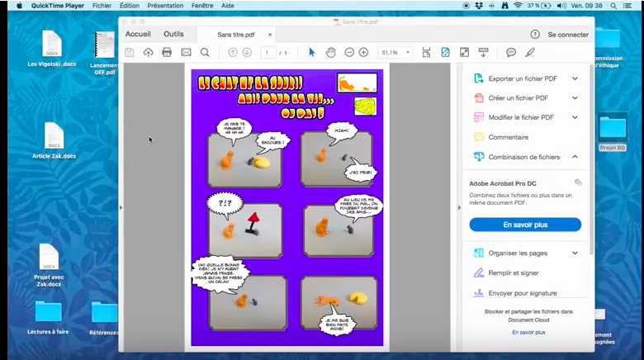The image size is (644, 360).
Task: Click the print icon in toolbar
Action: [x=167, y=52]
